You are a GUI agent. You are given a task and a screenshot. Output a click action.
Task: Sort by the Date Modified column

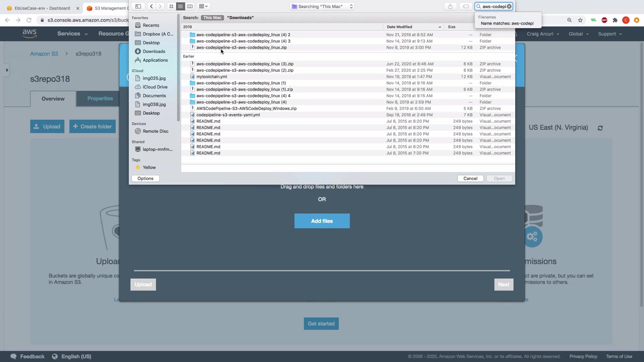tap(414, 27)
